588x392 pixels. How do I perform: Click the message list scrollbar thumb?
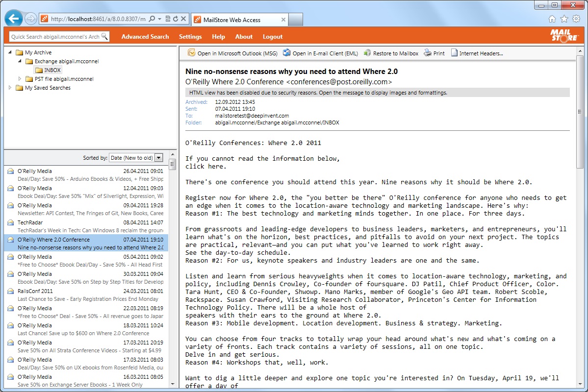173,164
